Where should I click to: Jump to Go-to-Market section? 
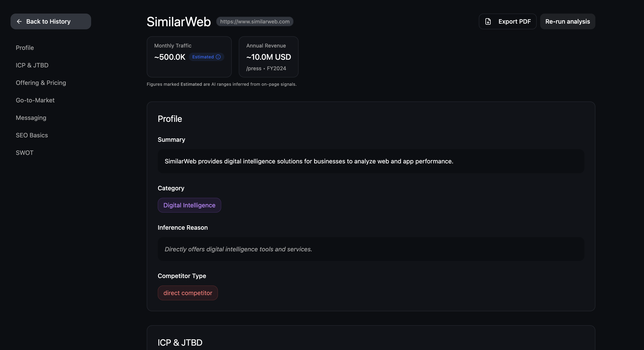(x=35, y=100)
